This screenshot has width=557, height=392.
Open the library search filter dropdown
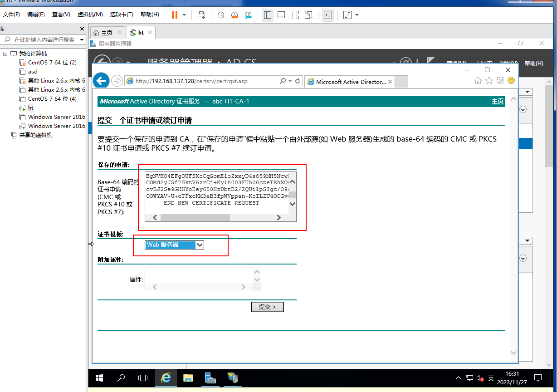point(82,40)
